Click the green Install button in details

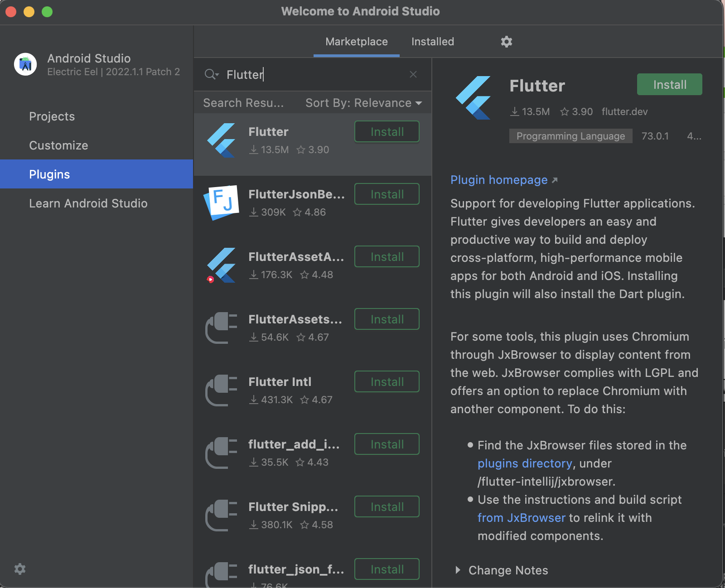670,85
